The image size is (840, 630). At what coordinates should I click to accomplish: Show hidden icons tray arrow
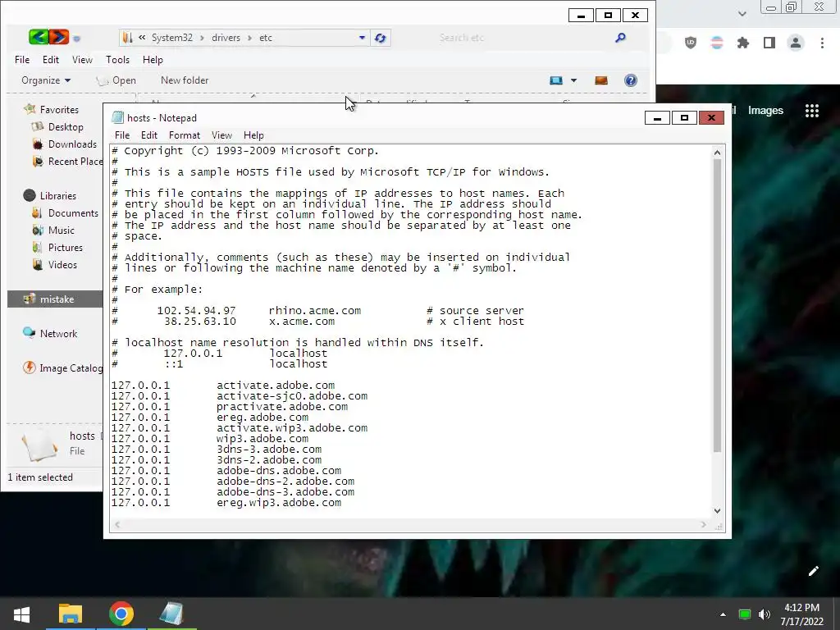click(723, 614)
